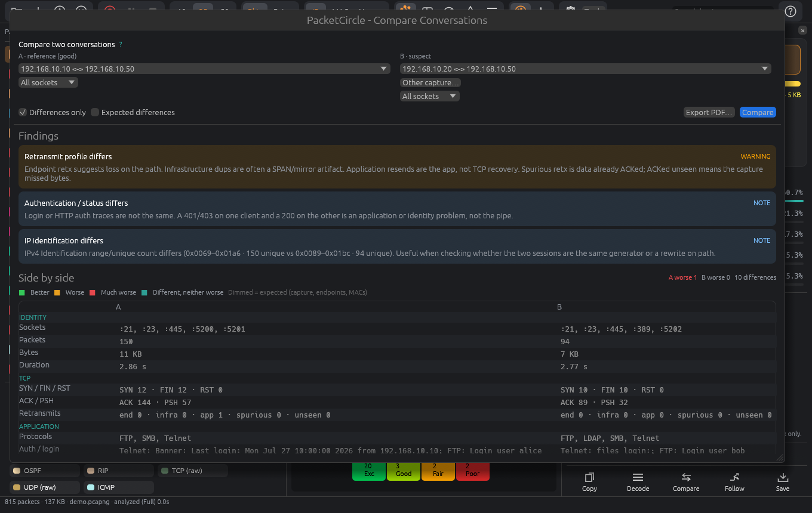Toggle the OSPF protocol filter
The height and width of the screenshot is (513, 812).
45,471
